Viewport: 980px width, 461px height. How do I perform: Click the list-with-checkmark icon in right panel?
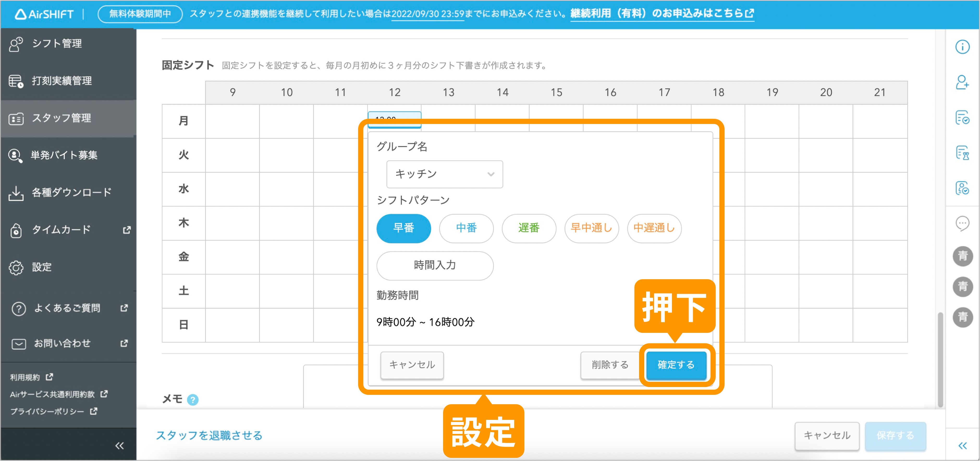(x=962, y=117)
